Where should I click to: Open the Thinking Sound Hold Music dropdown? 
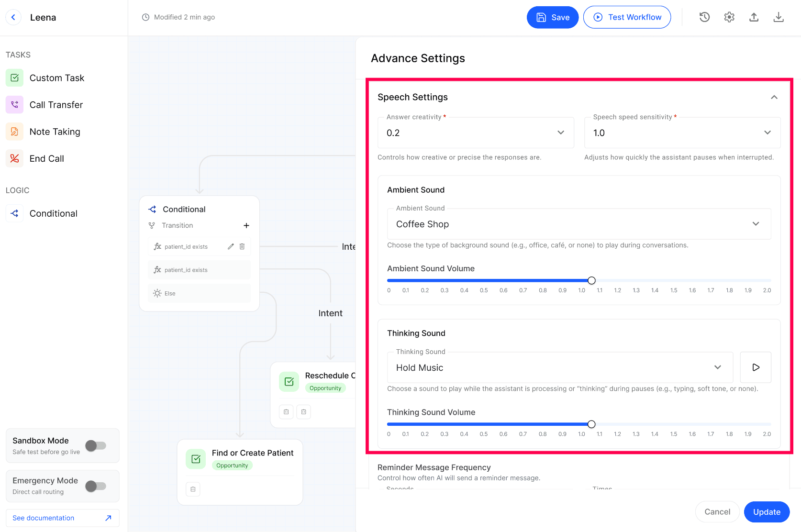tap(560, 367)
